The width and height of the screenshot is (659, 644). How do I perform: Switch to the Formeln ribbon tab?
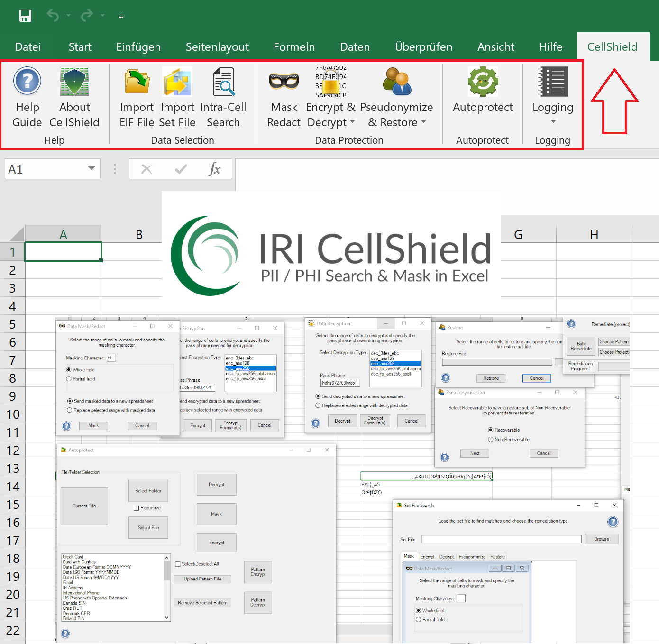coord(294,46)
